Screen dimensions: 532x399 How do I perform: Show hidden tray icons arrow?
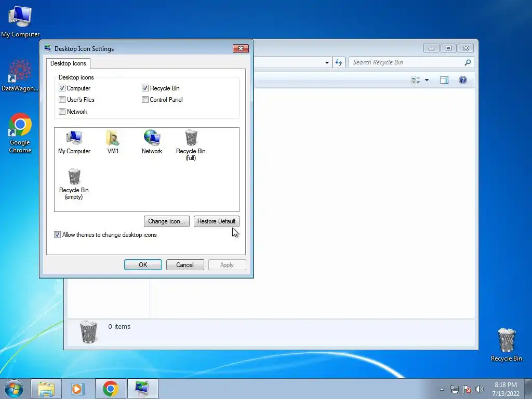click(x=442, y=389)
